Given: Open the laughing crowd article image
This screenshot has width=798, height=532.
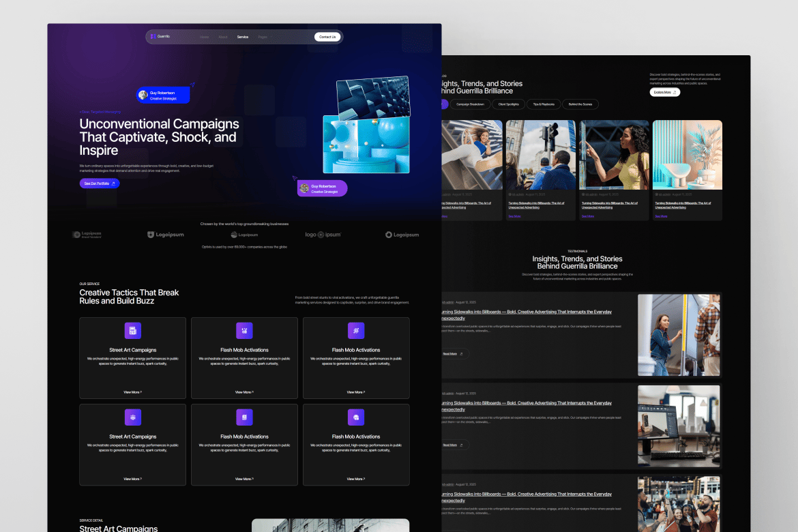Looking at the screenshot, I should click(679, 505).
